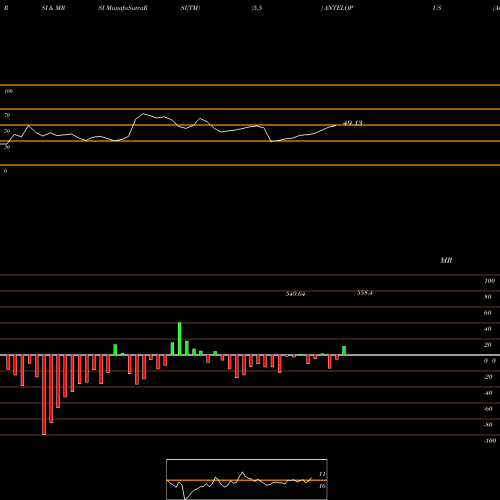Select the ANTELOP header text

point(338,8)
